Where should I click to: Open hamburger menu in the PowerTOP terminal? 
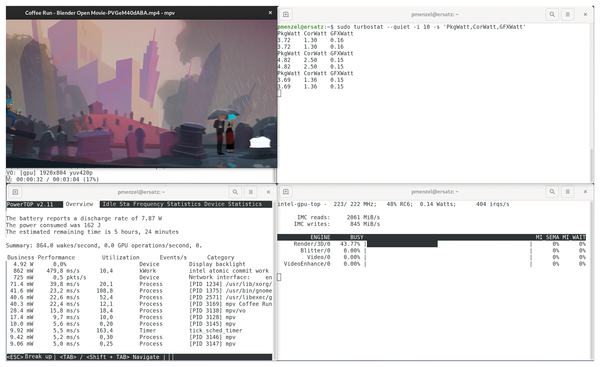pos(251,192)
